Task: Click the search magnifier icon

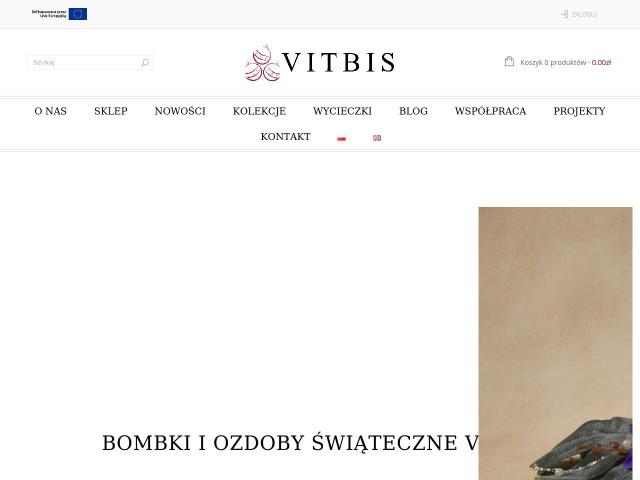Action: click(145, 62)
